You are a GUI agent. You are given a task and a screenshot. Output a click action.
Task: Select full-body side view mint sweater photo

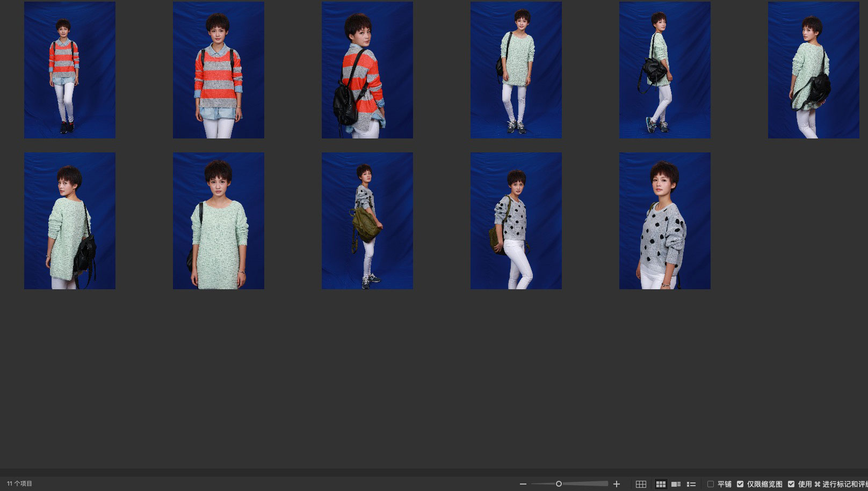(665, 70)
